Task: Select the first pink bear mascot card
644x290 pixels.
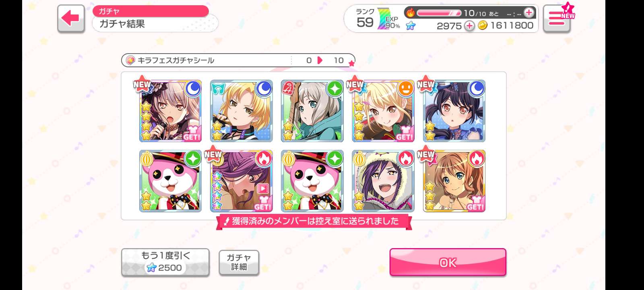Action: coord(170,181)
